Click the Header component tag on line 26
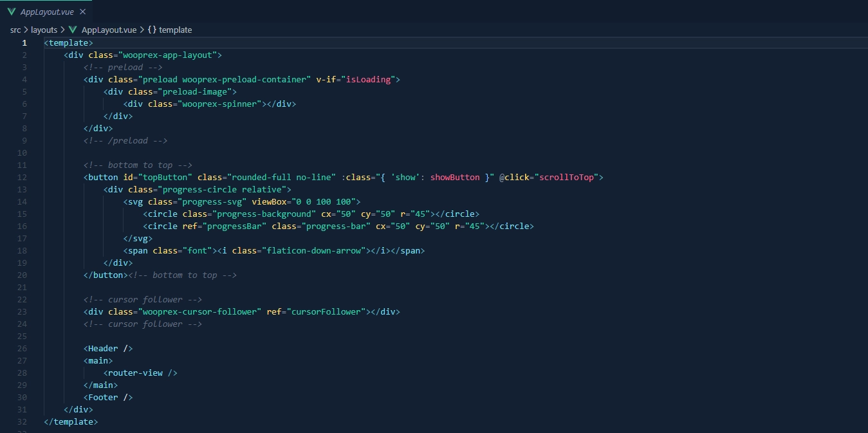 coord(103,348)
